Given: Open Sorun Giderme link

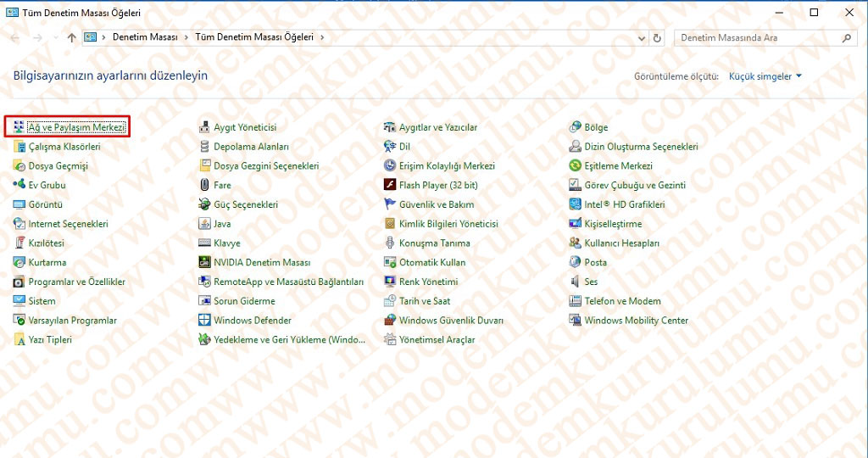Looking at the screenshot, I should [x=244, y=301].
